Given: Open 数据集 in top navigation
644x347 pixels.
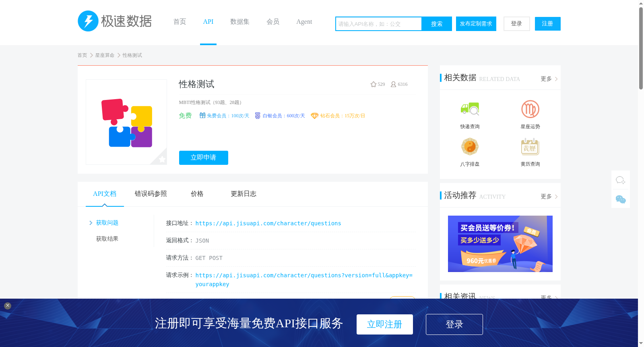Looking at the screenshot, I should click(x=239, y=22).
